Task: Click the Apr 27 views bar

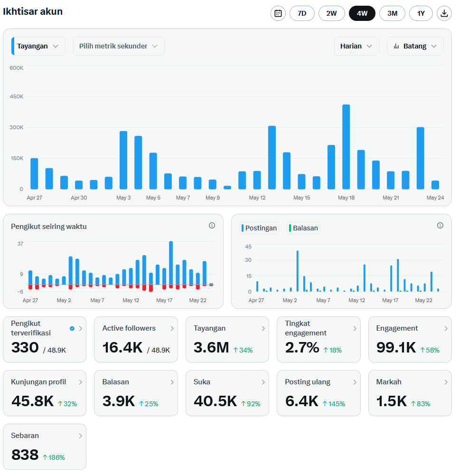Action: [x=34, y=174]
